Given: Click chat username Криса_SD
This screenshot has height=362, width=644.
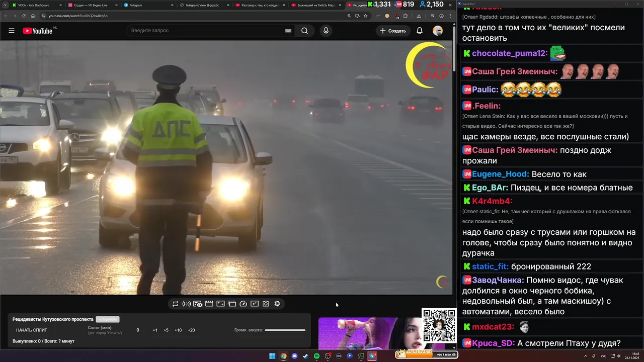Looking at the screenshot, I should click(x=493, y=343).
